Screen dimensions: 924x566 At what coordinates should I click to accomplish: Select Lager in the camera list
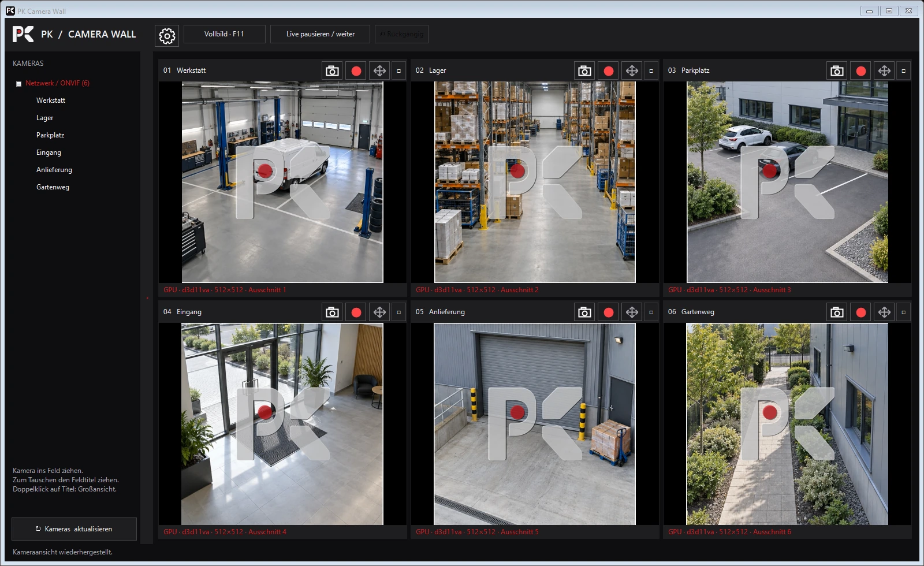pyautogui.click(x=44, y=118)
